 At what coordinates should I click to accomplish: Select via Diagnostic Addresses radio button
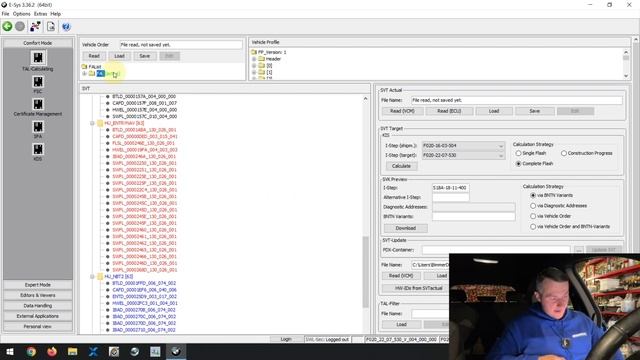[x=533, y=206]
